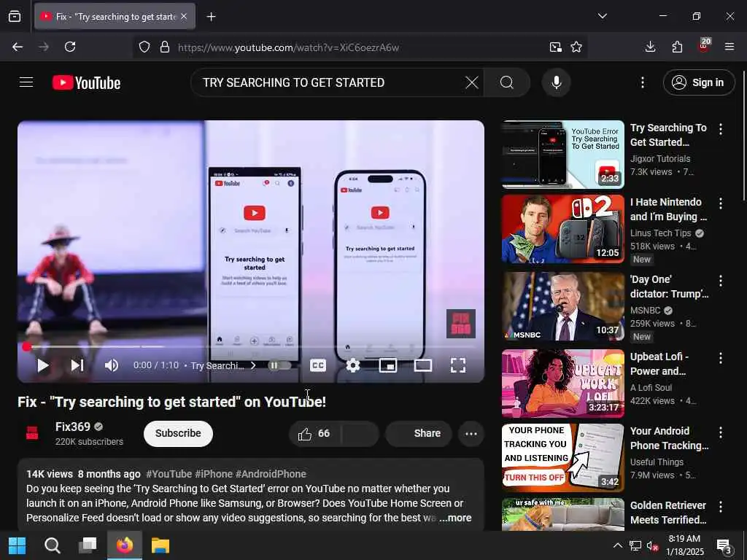747x560 pixels.
Task: Open Jigxor Tutorials video thumbnail
Action: (562, 155)
